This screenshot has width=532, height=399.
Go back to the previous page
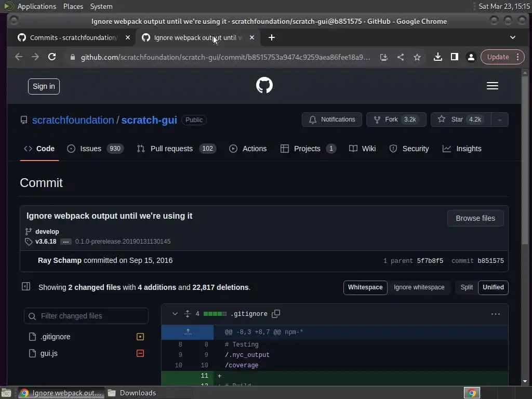coord(19,57)
